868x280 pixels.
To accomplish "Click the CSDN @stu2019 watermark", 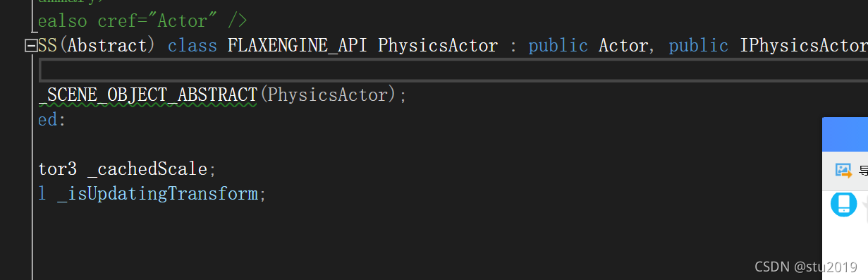I will click(805, 267).
